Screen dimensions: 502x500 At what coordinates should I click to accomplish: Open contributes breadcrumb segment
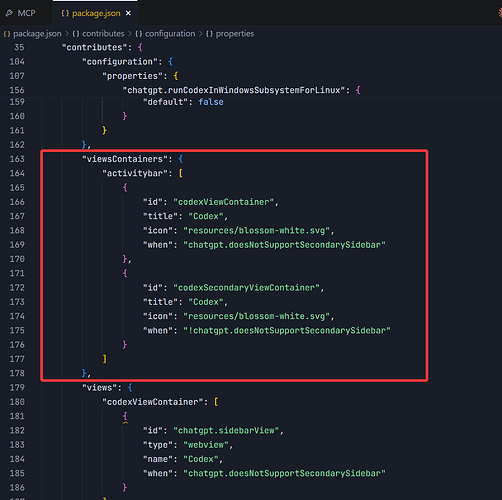pos(103,34)
